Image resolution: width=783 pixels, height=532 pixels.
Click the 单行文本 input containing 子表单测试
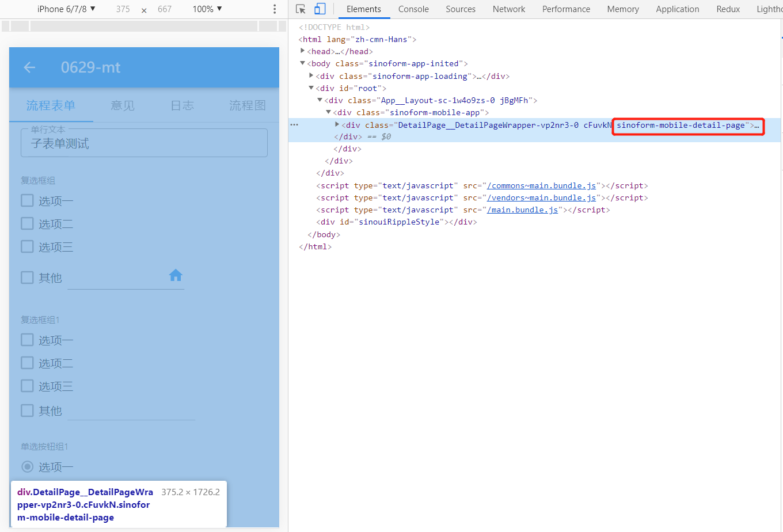point(144,143)
